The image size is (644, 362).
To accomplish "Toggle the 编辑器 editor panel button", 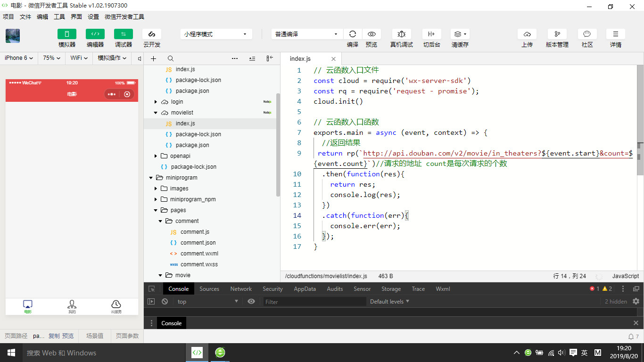I will [x=95, y=34].
